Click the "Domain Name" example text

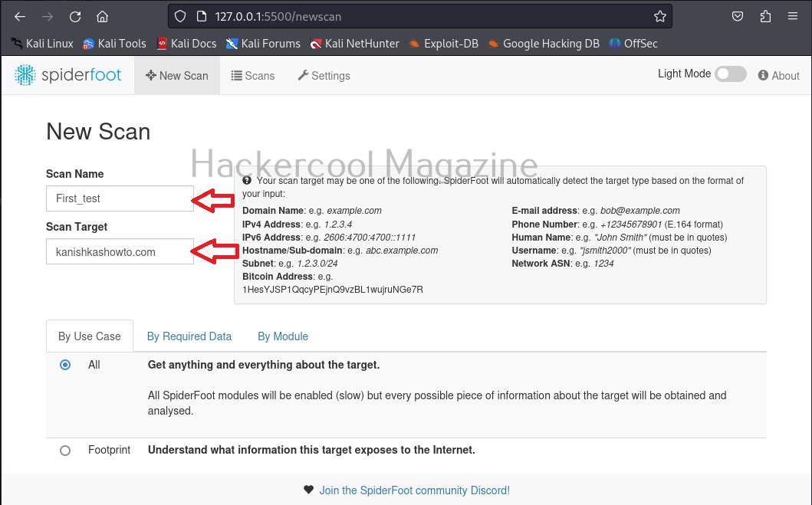pos(354,211)
